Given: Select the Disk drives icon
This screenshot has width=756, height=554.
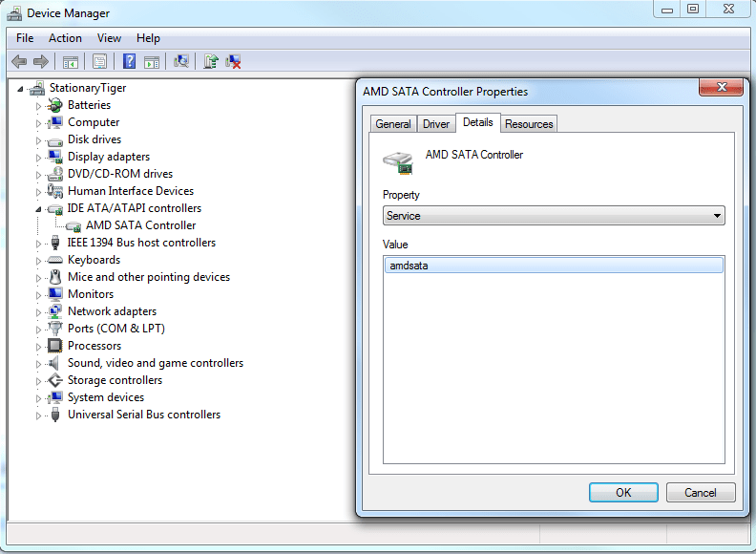Looking at the screenshot, I should [x=55, y=140].
